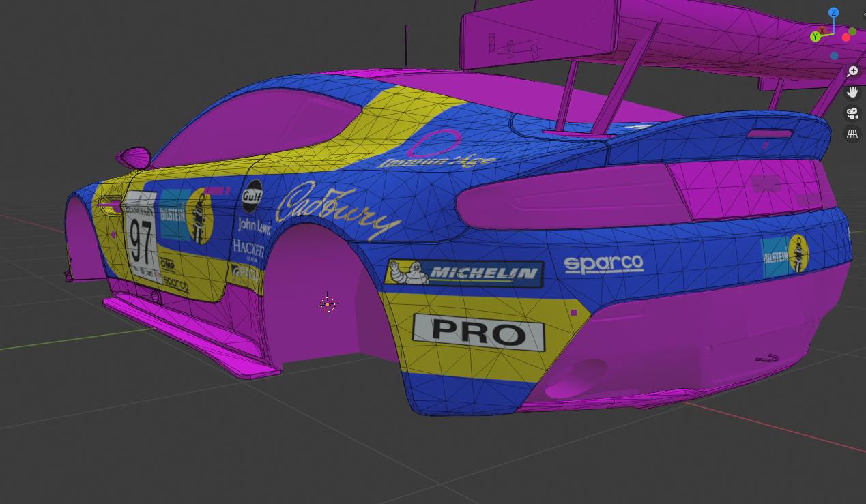Click the dark blue negative Z axis dot
866x504 pixels.
[834, 56]
